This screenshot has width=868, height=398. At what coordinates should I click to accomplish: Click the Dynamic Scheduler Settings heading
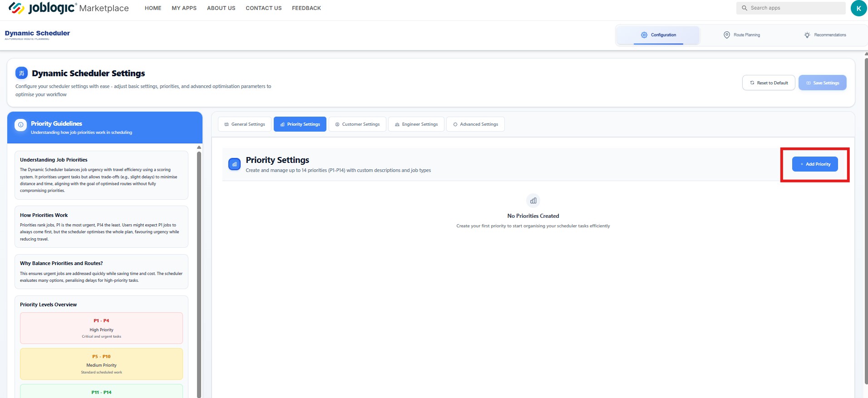tap(89, 74)
